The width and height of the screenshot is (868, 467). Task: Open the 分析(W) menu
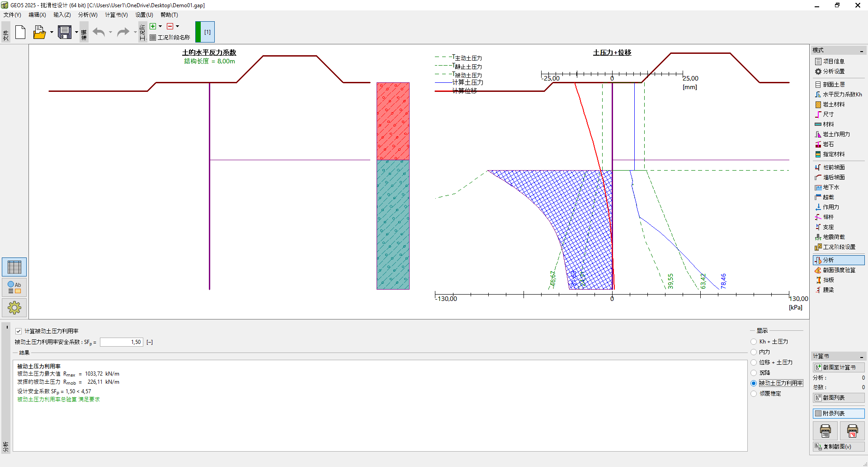click(x=88, y=15)
